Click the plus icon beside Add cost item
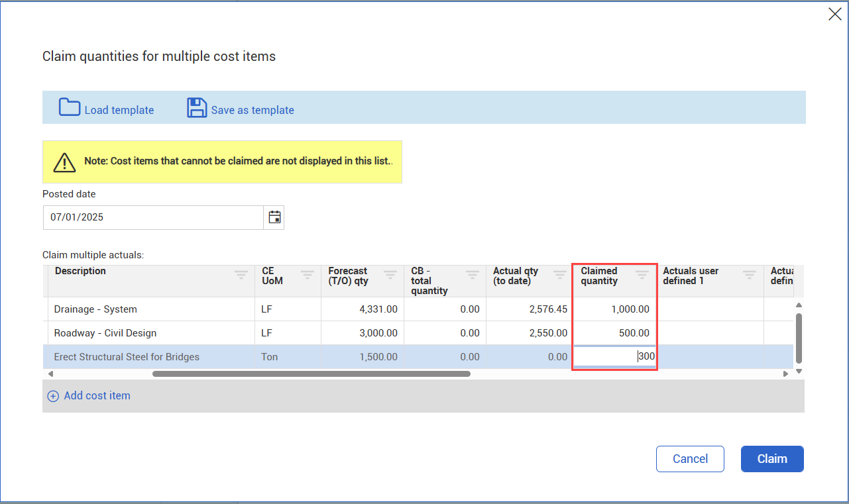The height and width of the screenshot is (504, 849). (53, 396)
